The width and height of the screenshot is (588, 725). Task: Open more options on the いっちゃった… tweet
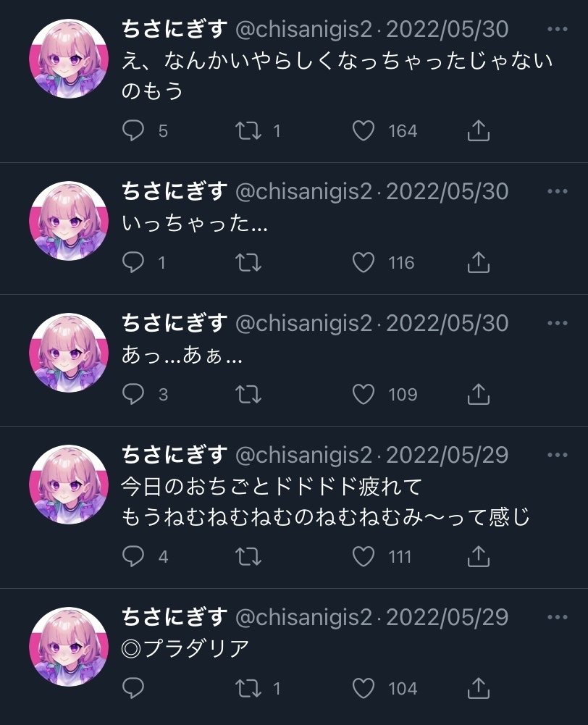pyautogui.click(x=557, y=191)
